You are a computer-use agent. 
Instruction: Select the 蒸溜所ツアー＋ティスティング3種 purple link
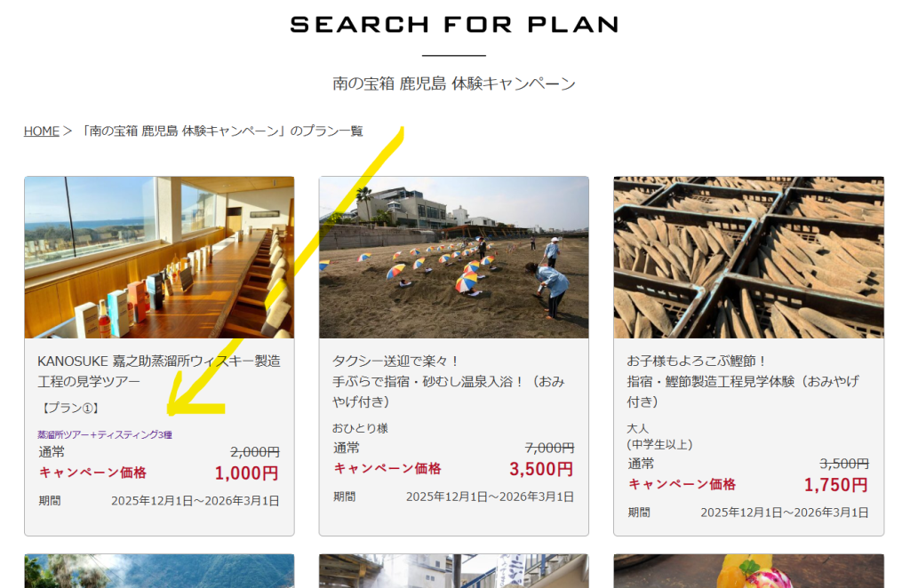point(105,434)
